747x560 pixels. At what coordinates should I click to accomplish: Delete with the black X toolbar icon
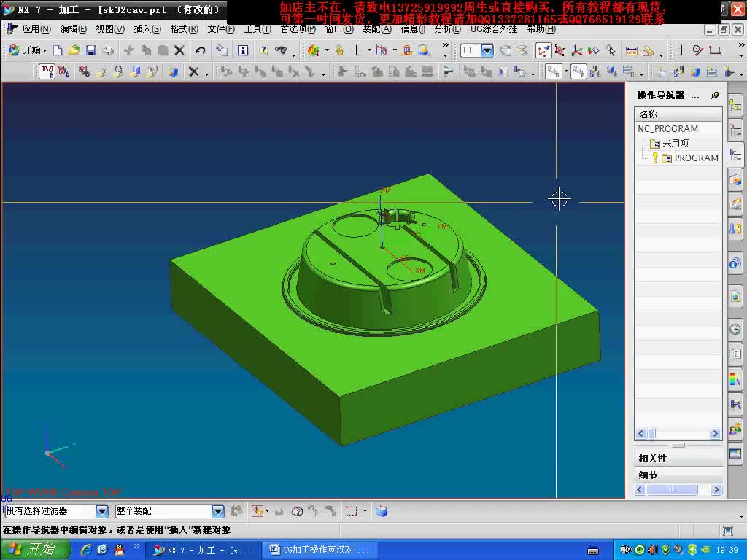(x=179, y=50)
